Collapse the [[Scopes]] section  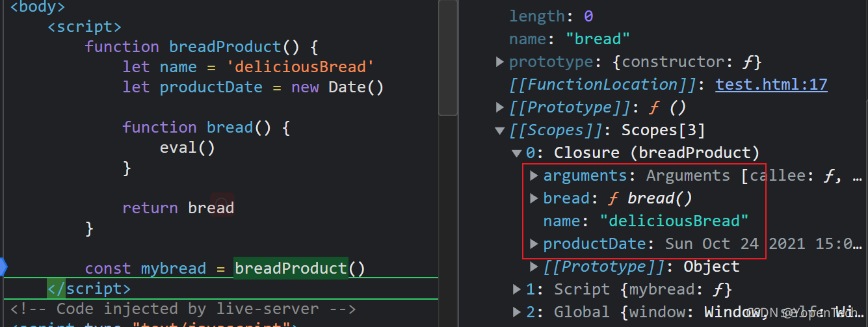[x=500, y=130]
